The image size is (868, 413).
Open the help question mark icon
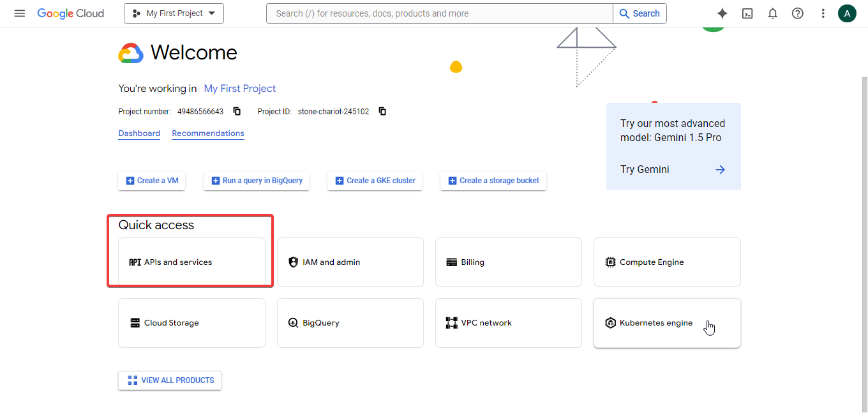click(x=798, y=13)
